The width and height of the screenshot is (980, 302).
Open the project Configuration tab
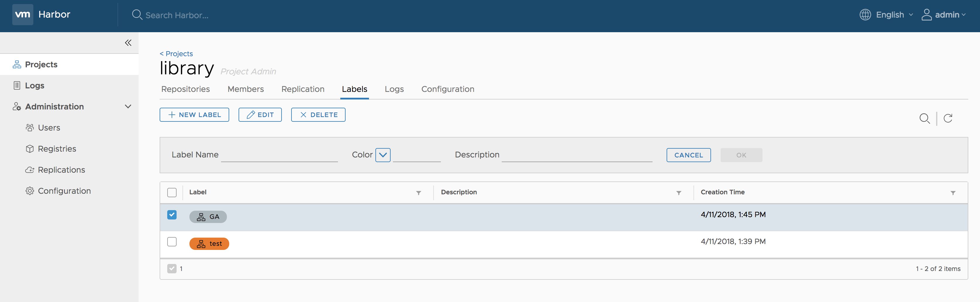pos(447,89)
